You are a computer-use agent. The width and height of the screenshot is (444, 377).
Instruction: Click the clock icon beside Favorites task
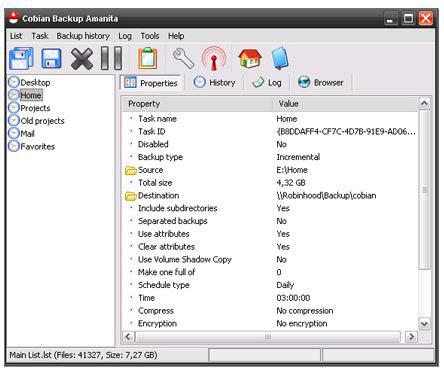(14, 146)
